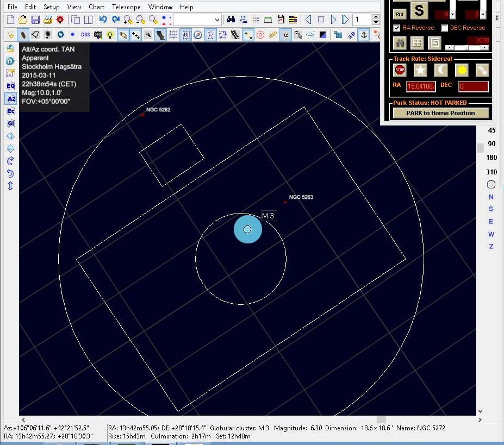Image resolution: width=504 pixels, height=445 pixels.
Task: Click the custom RA rate input field
Action: (421, 86)
